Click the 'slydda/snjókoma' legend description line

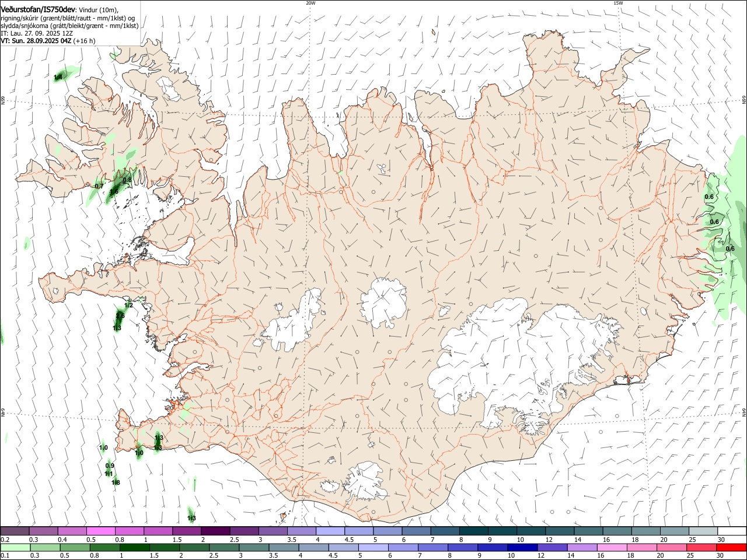click(x=69, y=26)
